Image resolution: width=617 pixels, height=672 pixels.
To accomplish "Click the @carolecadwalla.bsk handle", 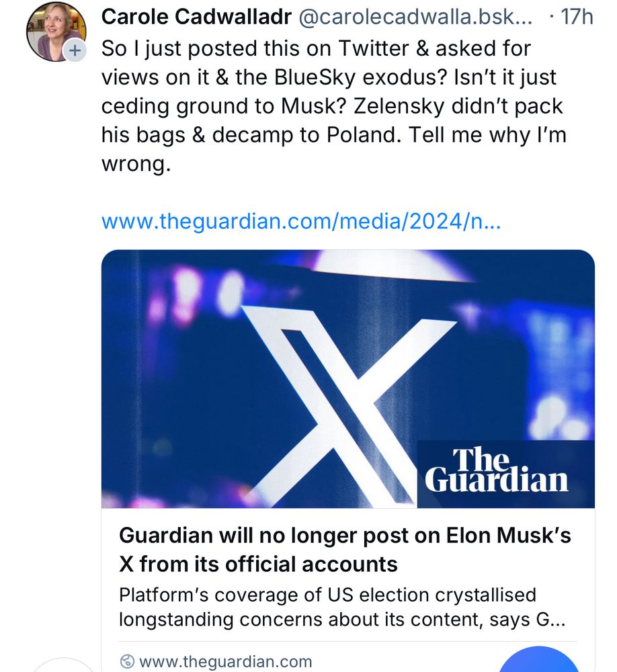I will coord(415,17).
